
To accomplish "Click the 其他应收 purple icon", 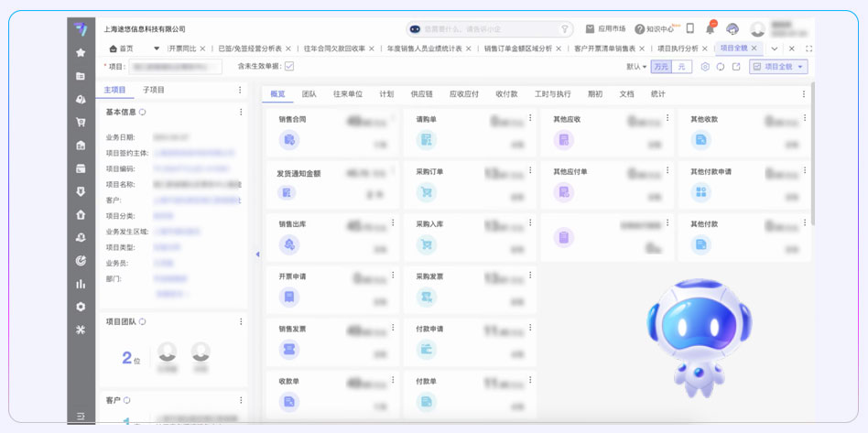I will [x=563, y=140].
